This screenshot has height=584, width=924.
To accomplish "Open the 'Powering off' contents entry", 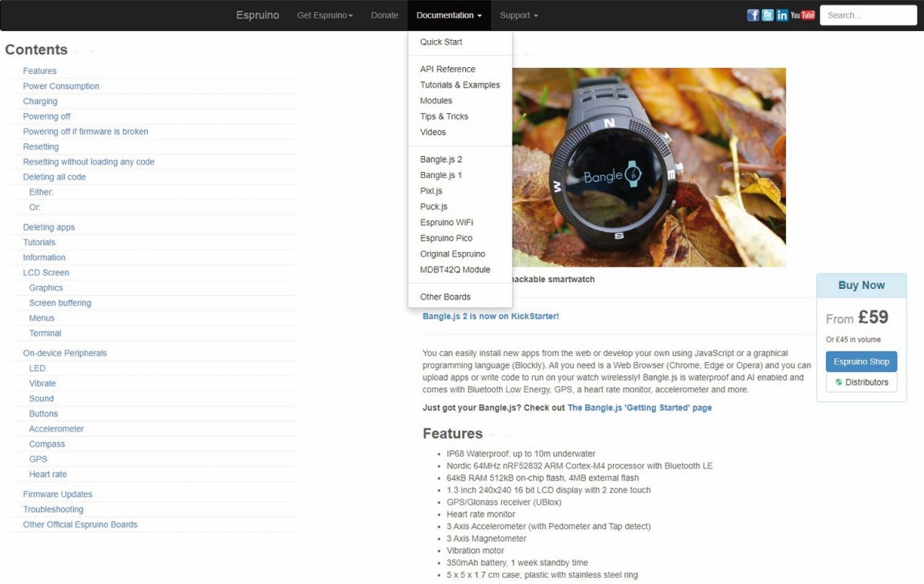I will click(x=47, y=116).
